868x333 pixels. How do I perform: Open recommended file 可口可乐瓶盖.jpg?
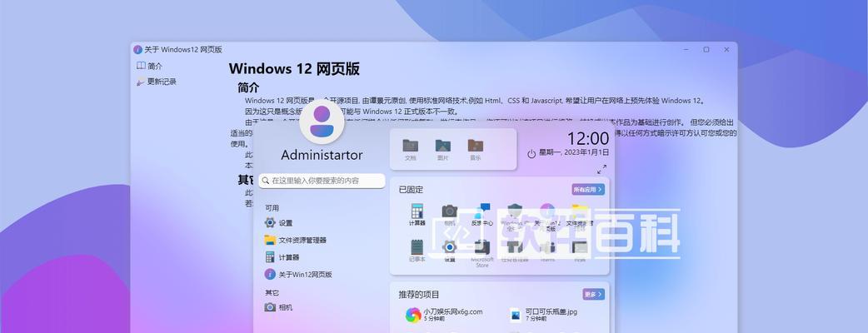point(544,315)
